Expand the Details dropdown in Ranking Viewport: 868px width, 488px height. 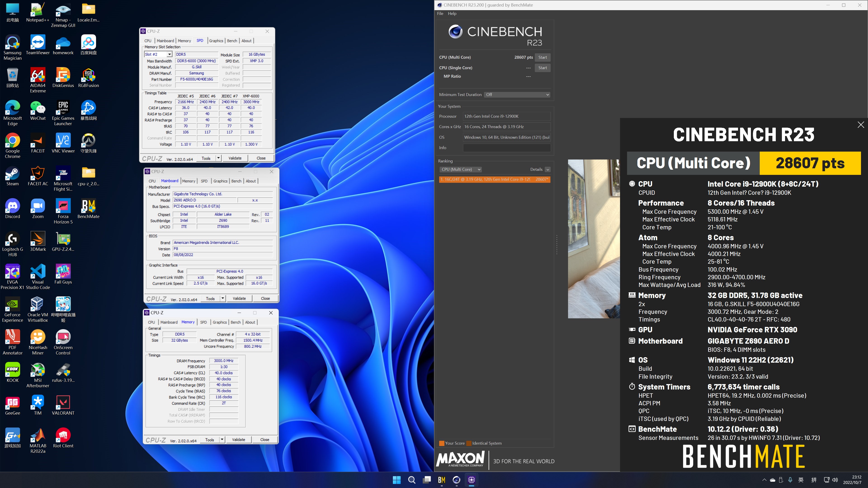pyautogui.click(x=547, y=169)
